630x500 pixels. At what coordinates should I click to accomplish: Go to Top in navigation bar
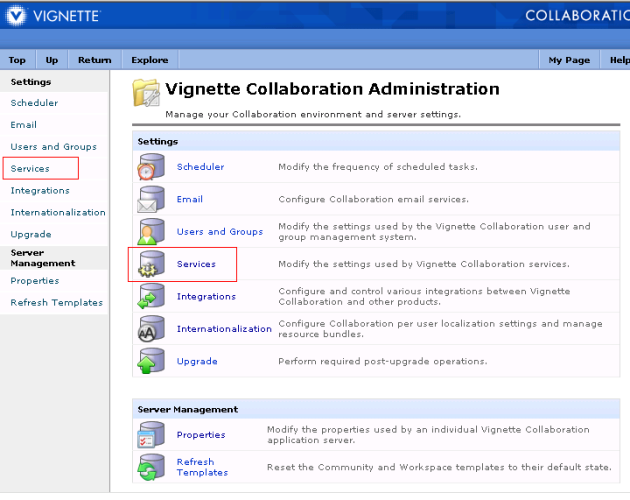pyautogui.click(x=17, y=60)
